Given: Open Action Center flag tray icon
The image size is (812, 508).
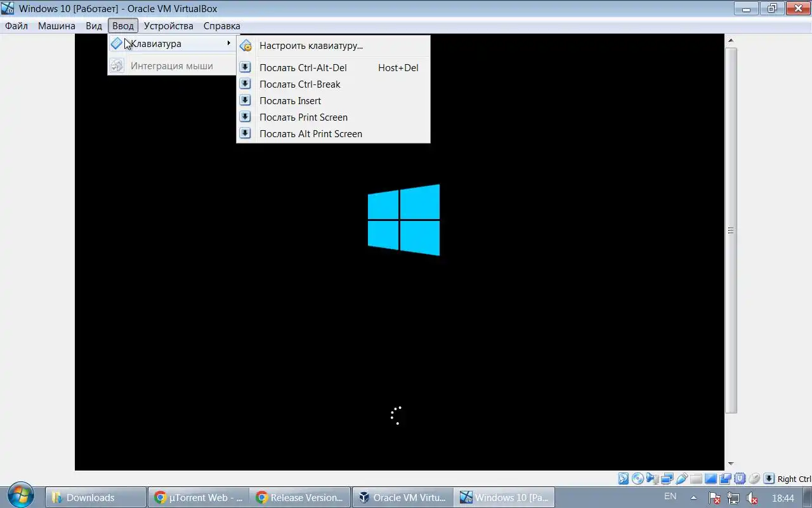Looking at the screenshot, I should 714,498.
